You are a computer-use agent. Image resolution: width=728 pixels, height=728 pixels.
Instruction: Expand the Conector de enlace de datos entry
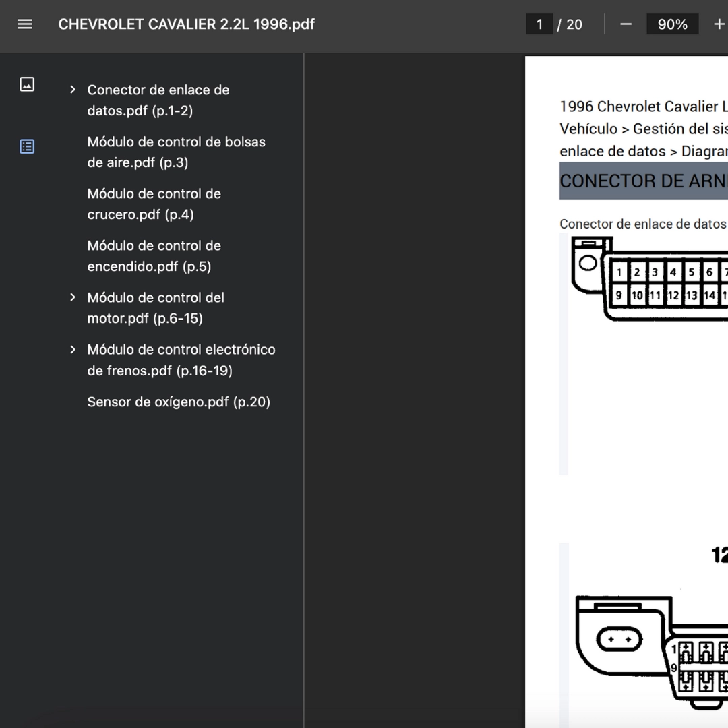73,90
